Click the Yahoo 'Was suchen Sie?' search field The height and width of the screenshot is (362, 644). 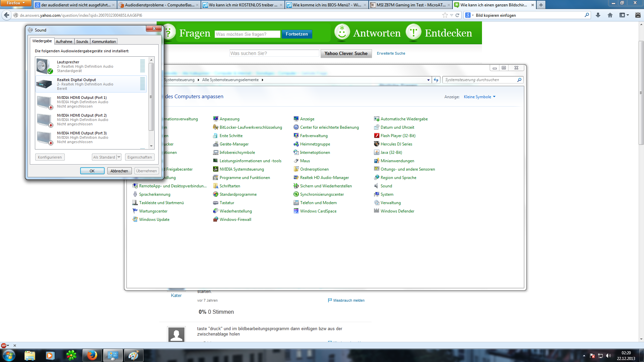274,53
